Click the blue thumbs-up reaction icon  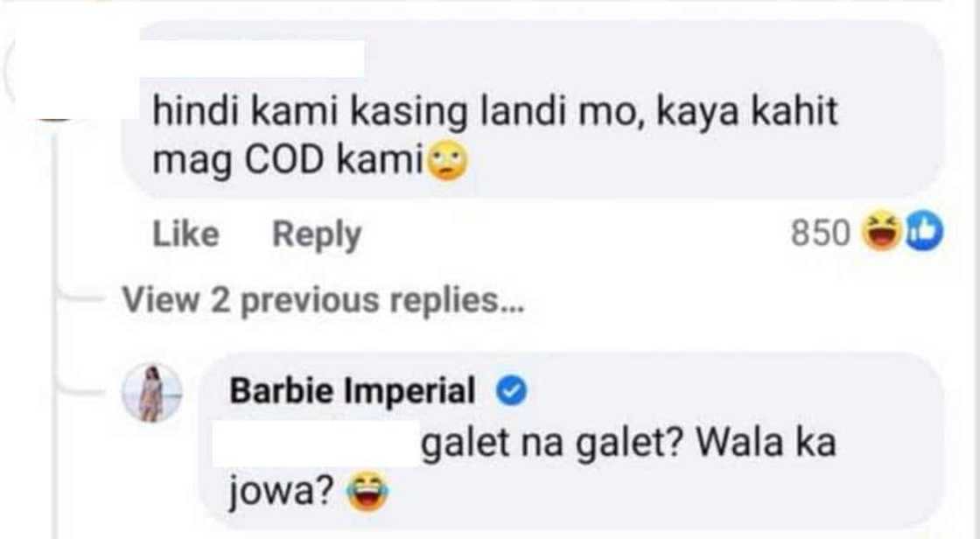click(x=924, y=231)
